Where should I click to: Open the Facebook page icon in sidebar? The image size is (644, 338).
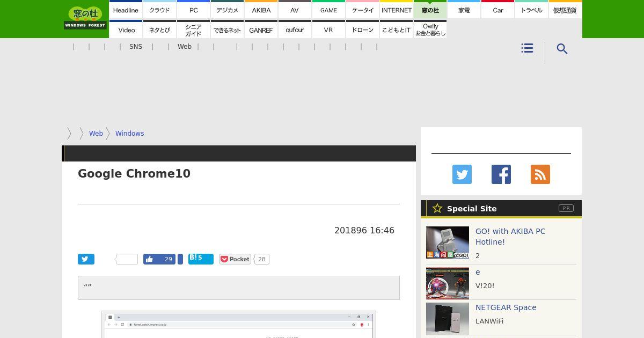coord(501,174)
